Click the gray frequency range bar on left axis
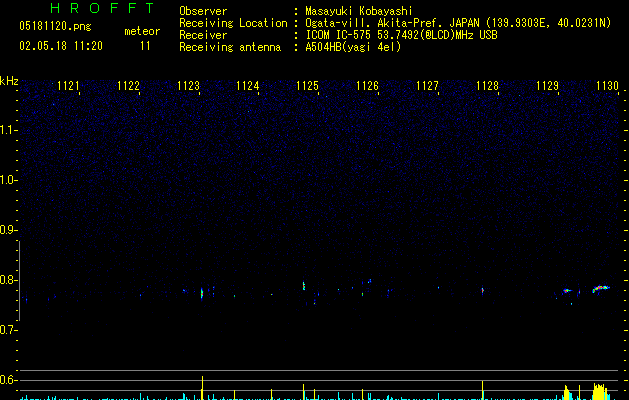Screen dimensions: 629x400 pyautogui.click(x=19, y=280)
